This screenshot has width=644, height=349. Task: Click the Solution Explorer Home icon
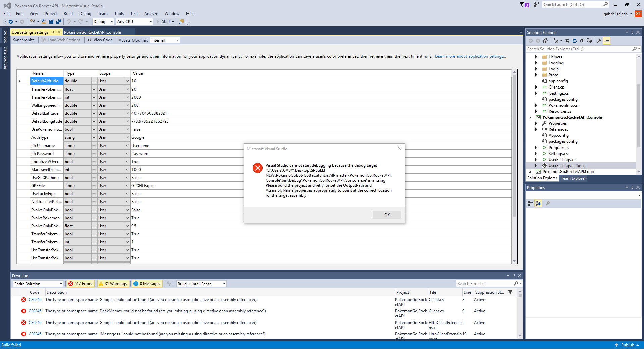coord(545,41)
